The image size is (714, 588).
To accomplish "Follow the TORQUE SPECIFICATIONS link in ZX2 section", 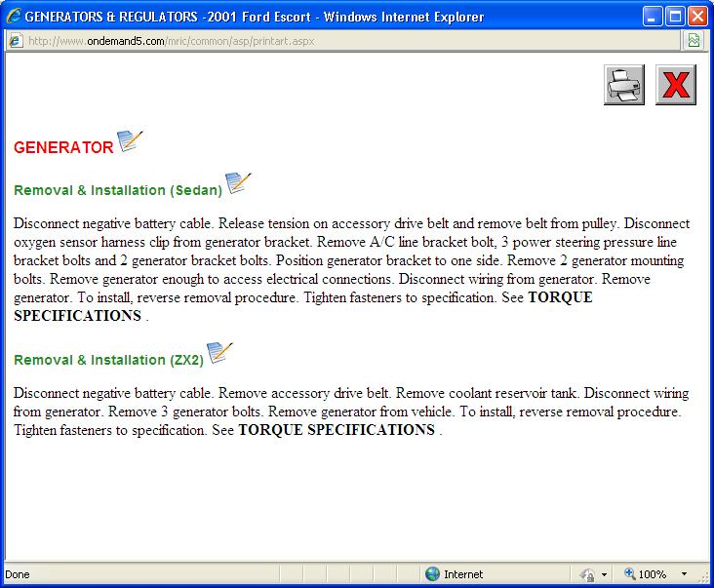I will pos(337,430).
